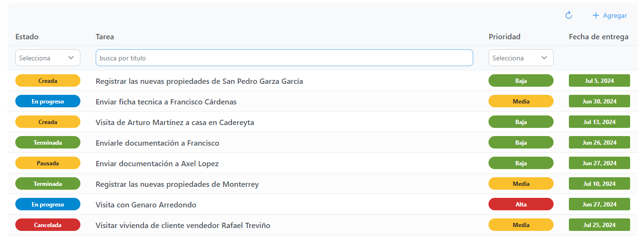Open task 'Visita con Genaro Arredondo'

point(146,205)
